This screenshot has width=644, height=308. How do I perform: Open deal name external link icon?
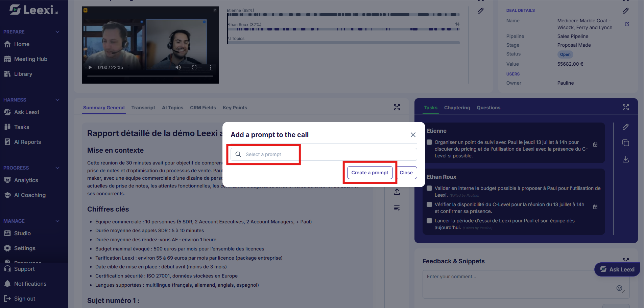[627, 24]
